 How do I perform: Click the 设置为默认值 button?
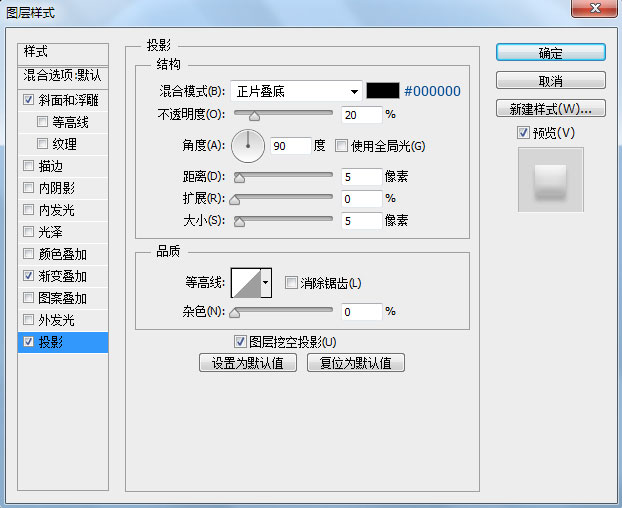point(248,363)
